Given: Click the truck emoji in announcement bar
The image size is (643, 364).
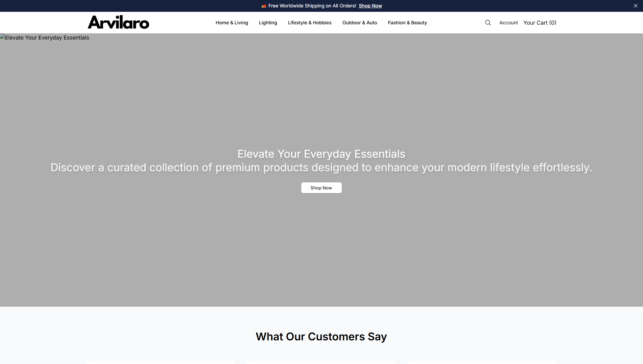Looking at the screenshot, I should pyautogui.click(x=264, y=6).
